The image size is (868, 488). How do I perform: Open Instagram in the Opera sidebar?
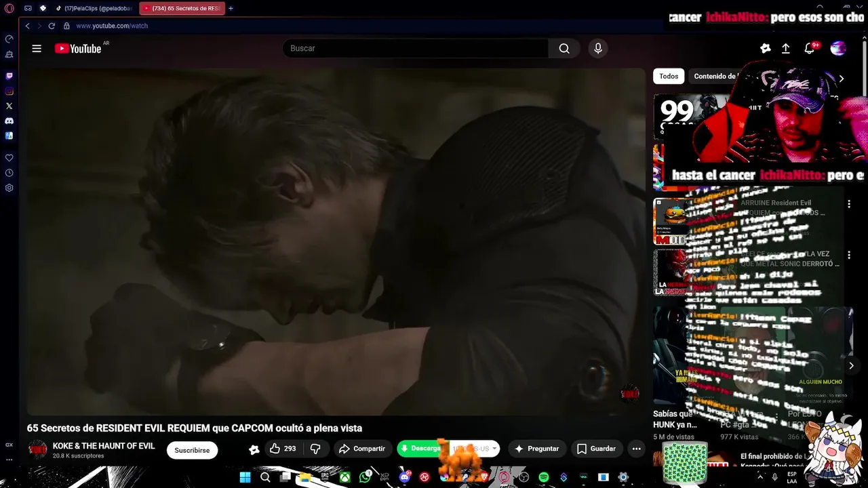[x=9, y=91]
